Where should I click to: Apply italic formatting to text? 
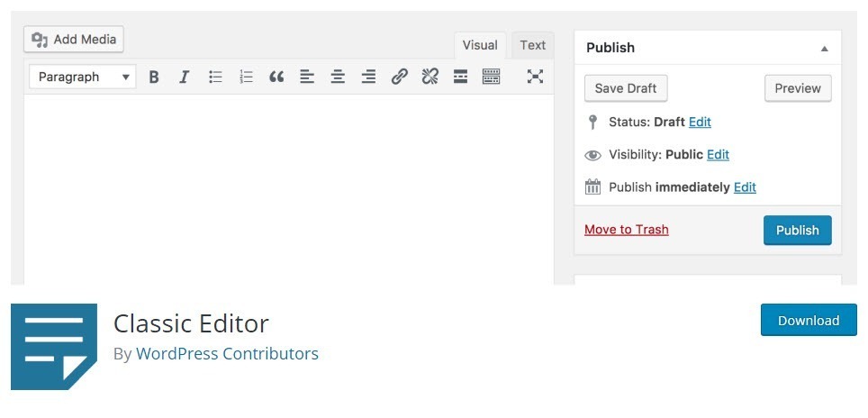[185, 77]
